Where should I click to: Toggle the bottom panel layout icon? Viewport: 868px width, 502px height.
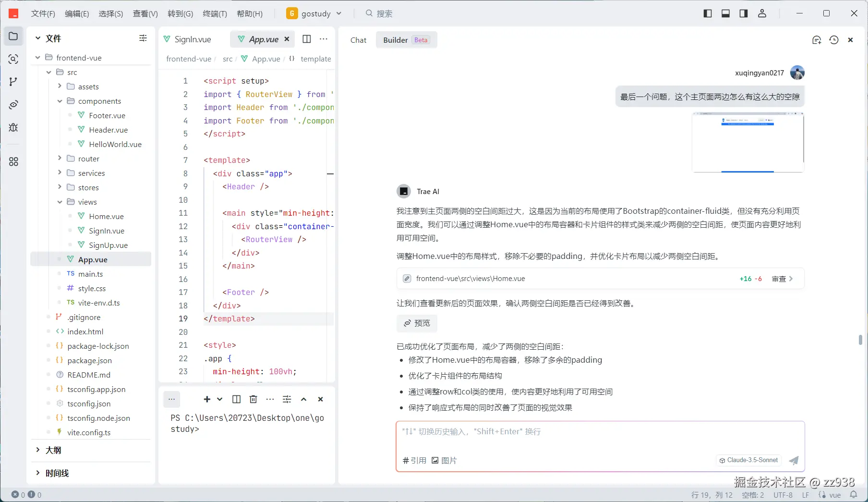click(726, 13)
